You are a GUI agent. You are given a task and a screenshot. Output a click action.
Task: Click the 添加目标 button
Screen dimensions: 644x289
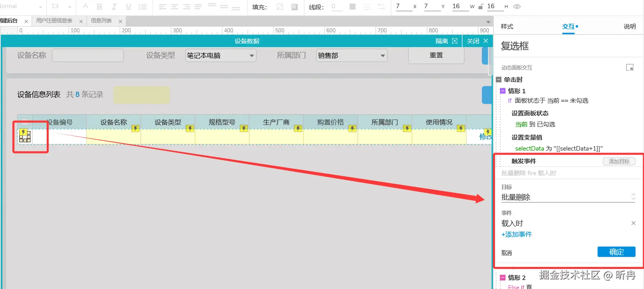619,161
